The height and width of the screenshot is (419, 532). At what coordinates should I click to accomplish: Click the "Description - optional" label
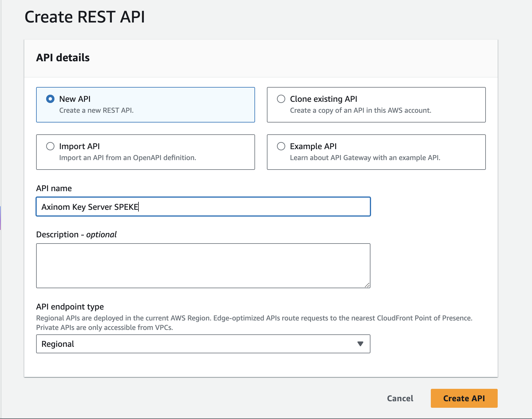[76, 235]
